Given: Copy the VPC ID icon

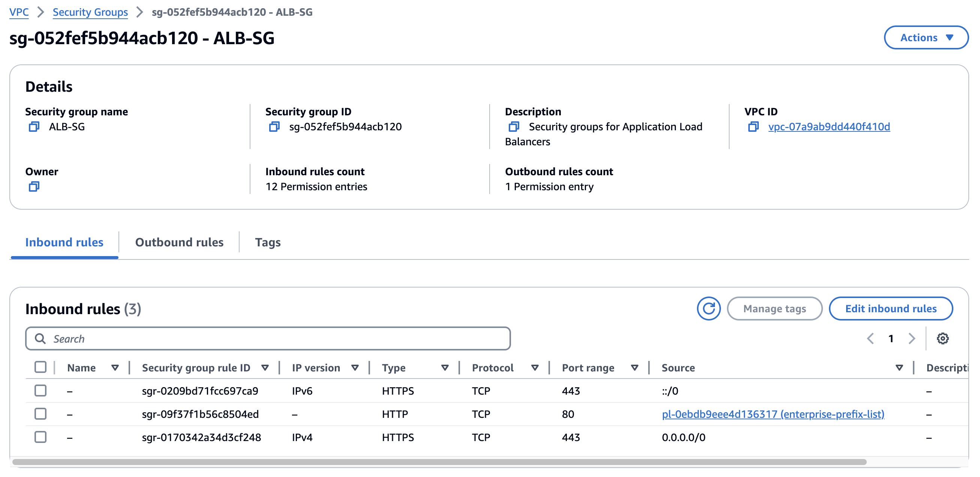Looking at the screenshot, I should click(753, 127).
